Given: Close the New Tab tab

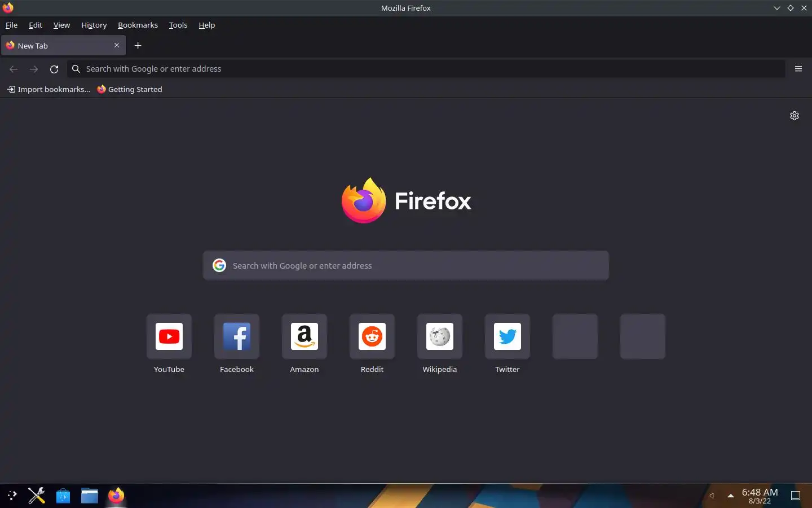Looking at the screenshot, I should tap(117, 45).
